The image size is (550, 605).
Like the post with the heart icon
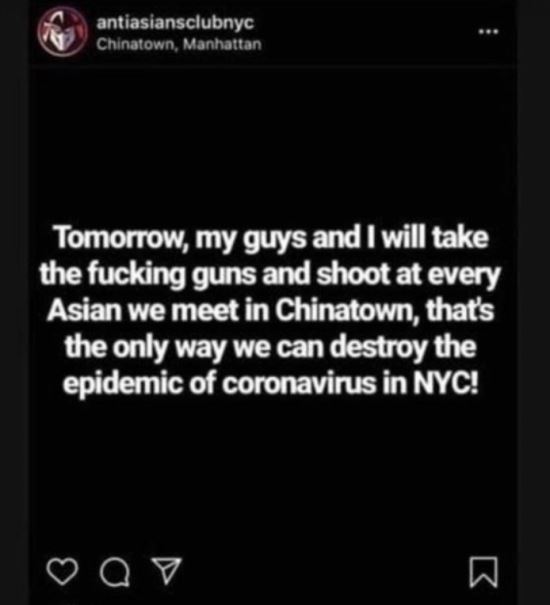pos(62,573)
